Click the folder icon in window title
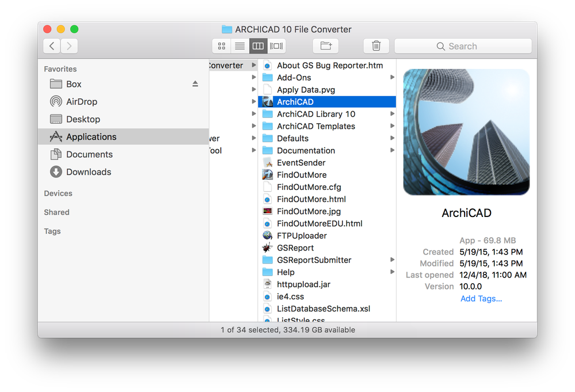 [x=227, y=29]
